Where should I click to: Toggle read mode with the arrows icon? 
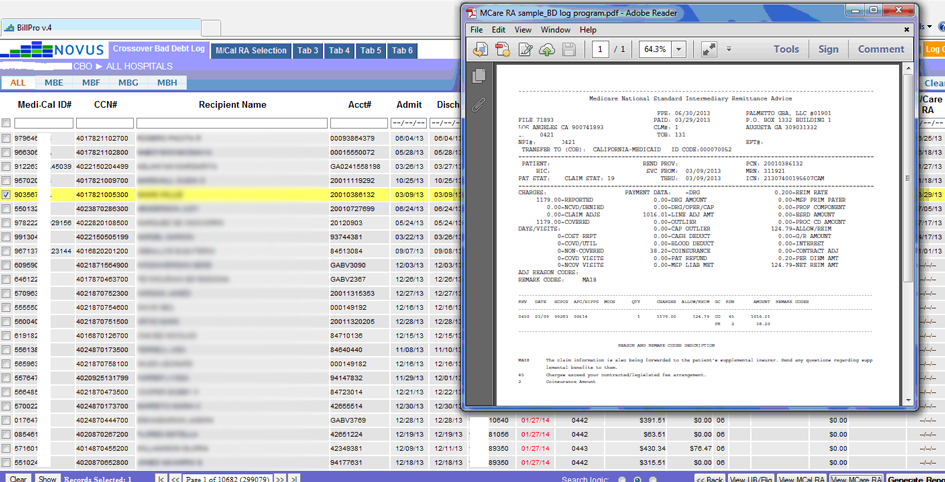coord(709,49)
